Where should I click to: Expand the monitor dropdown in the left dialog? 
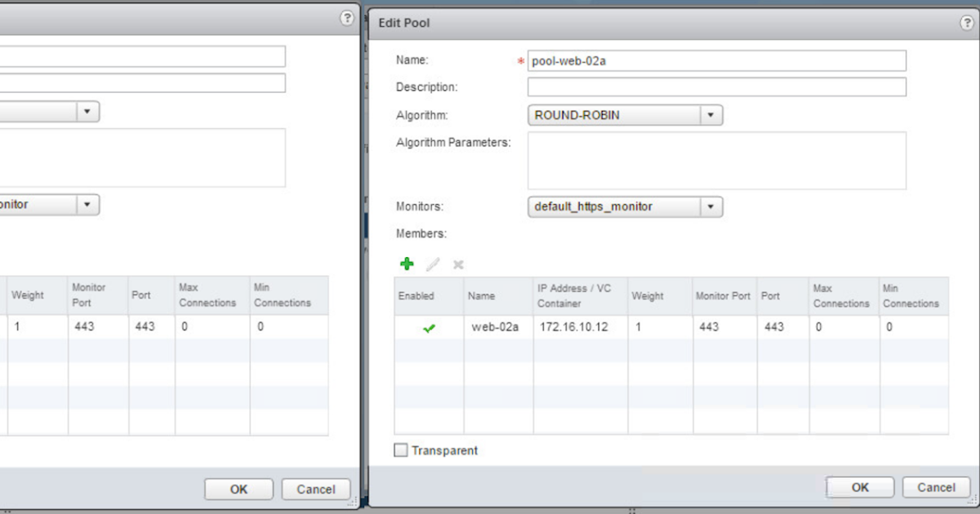(88, 204)
